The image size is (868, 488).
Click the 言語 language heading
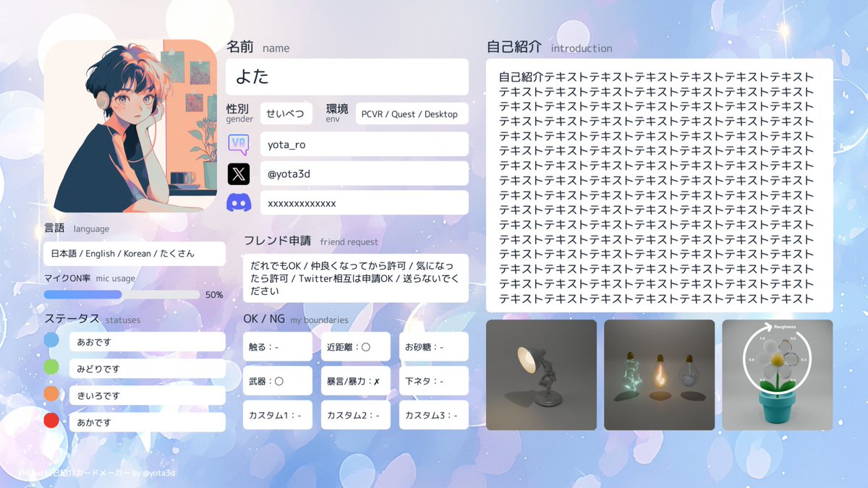coord(77,228)
